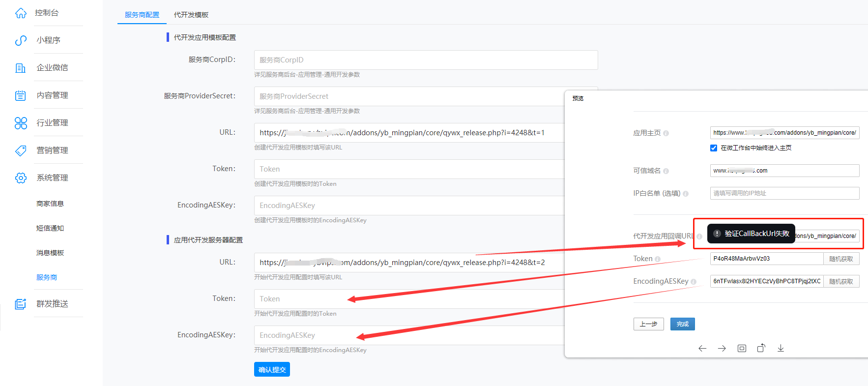Open the 控制台 home icon
The height and width of the screenshot is (386, 868).
pyautogui.click(x=21, y=13)
